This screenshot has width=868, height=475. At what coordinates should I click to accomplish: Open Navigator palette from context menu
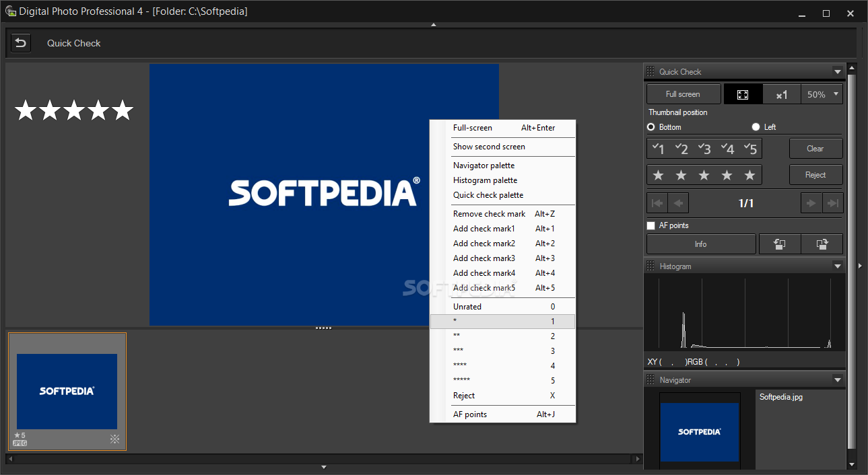click(503, 166)
